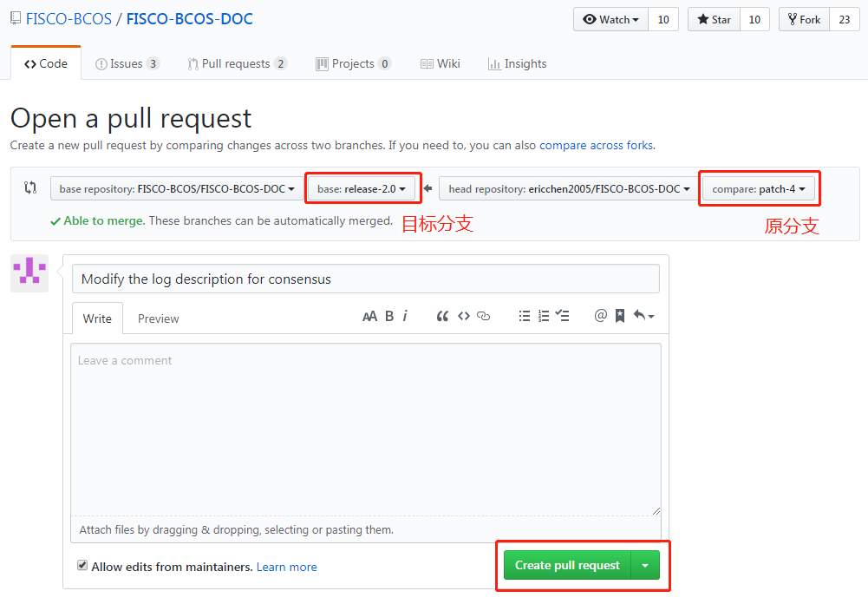Click the user avatar identicon
Image resolution: width=868 pixels, height=604 pixels.
pyautogui.click(x=29, y=273)
